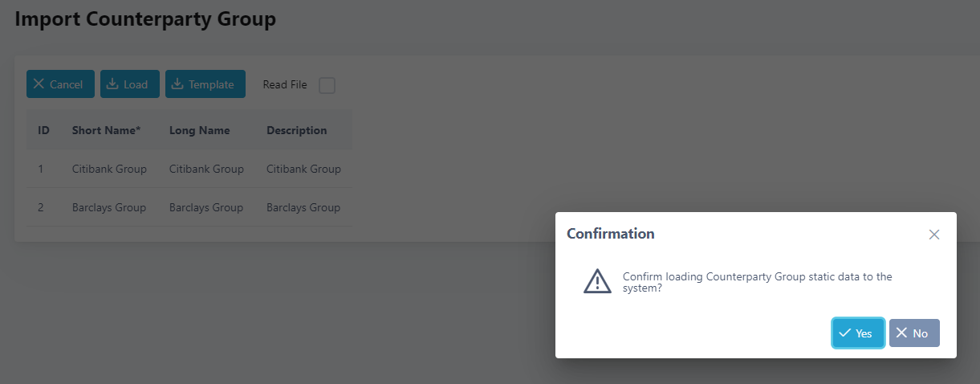Click the warning triangle icon in dialog
Screen dimensions: 980x384
597,281
